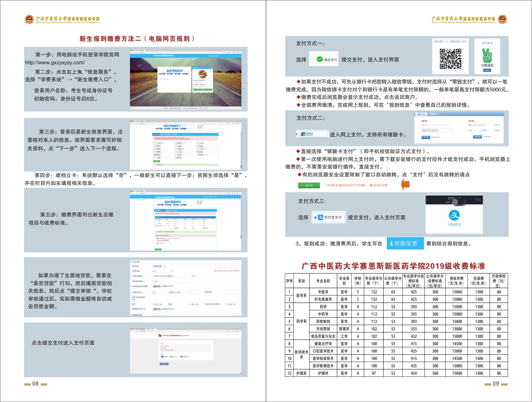
Task: Click the blue Alipay logo in 支付宝支付 option
Action: (x=320, y=217)
